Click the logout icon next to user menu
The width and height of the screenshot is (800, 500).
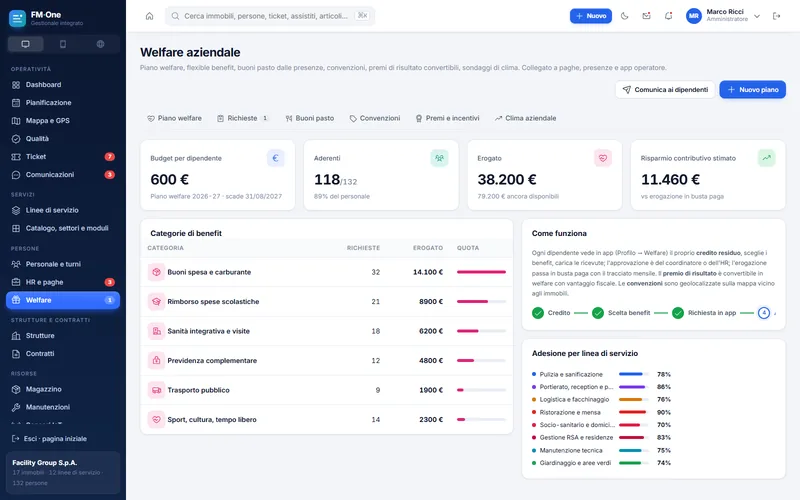pyautogui.click(x=777, y=16)
